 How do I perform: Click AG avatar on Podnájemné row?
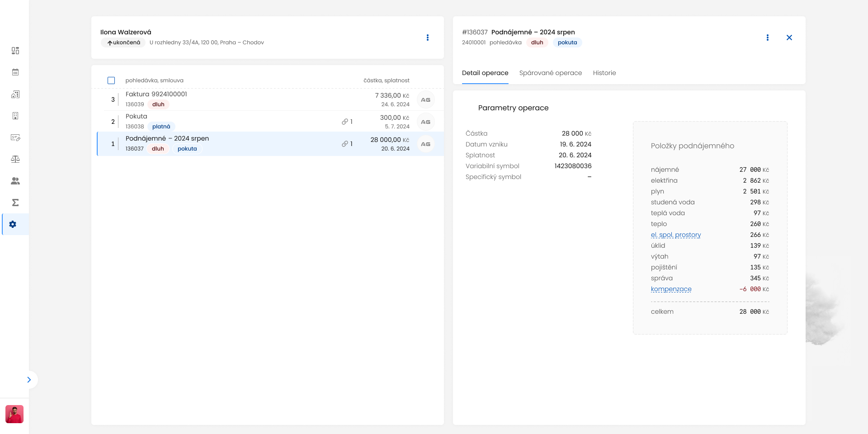425,144
